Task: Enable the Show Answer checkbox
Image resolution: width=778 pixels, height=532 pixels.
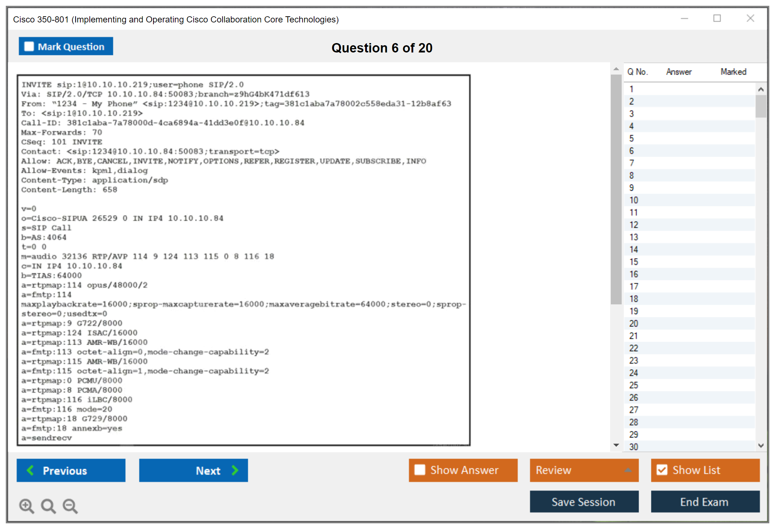Action: pos(420,470)
